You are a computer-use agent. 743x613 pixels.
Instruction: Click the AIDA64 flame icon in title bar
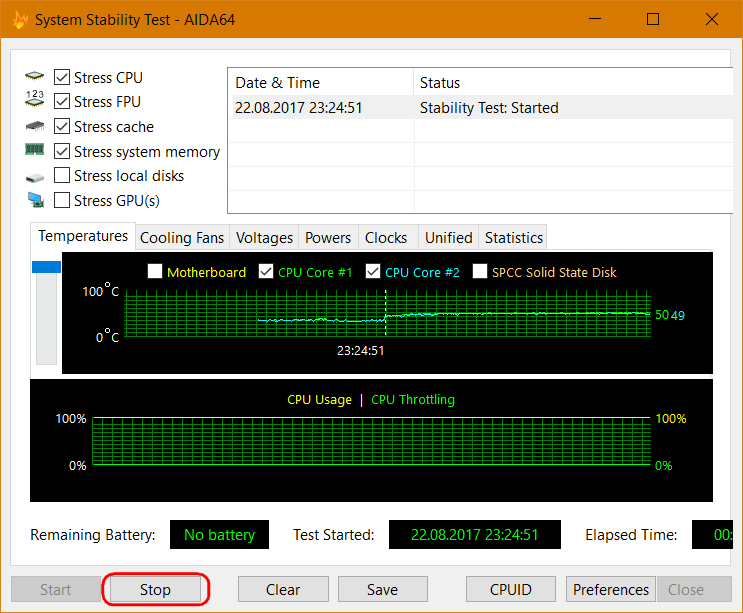click(20, 20)
